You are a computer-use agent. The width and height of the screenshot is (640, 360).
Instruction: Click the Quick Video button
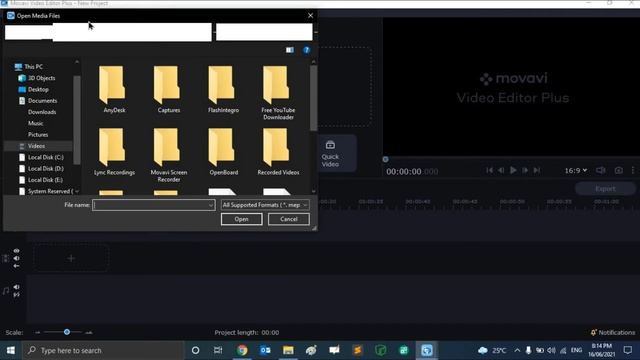330,153
